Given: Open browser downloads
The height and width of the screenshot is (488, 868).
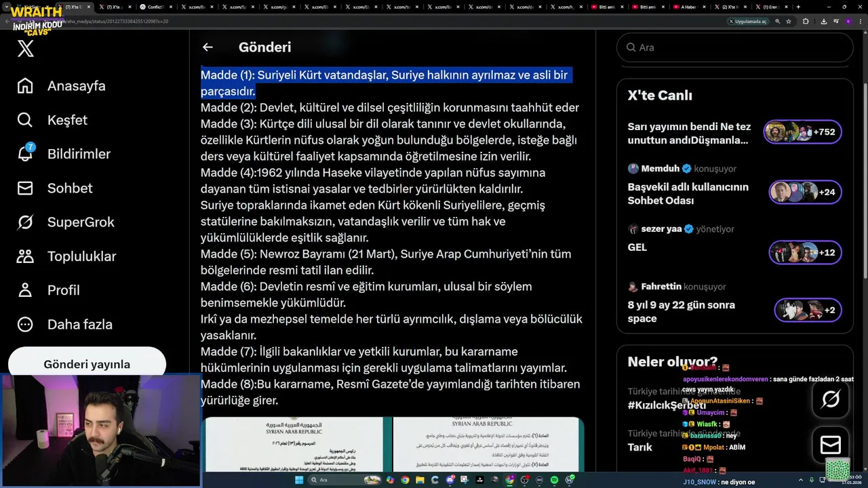Looking at the screenshot, I should (x=823, y=21).
